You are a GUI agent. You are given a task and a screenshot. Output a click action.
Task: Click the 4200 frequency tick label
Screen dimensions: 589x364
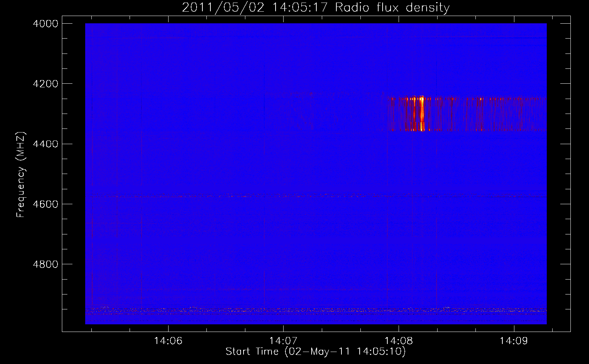tap(46, 84)
